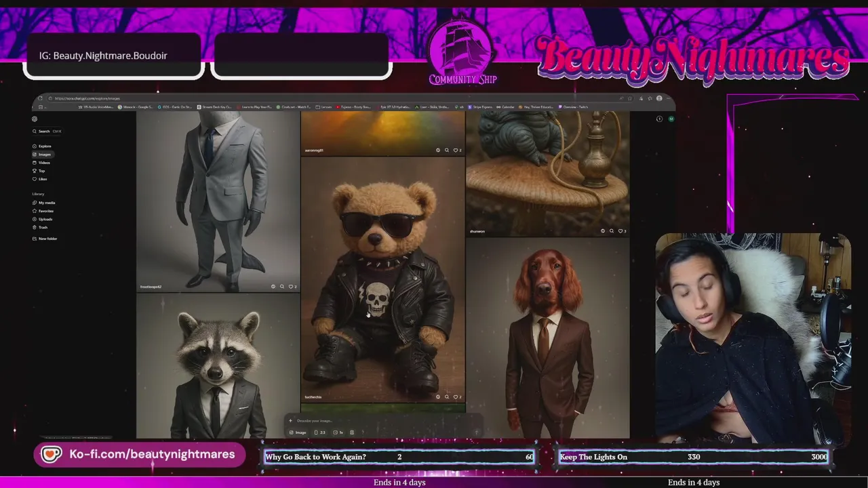Screen dimensions: 868x488
Task: Create a New folder in the sidebar
Action: coord(45,239)
